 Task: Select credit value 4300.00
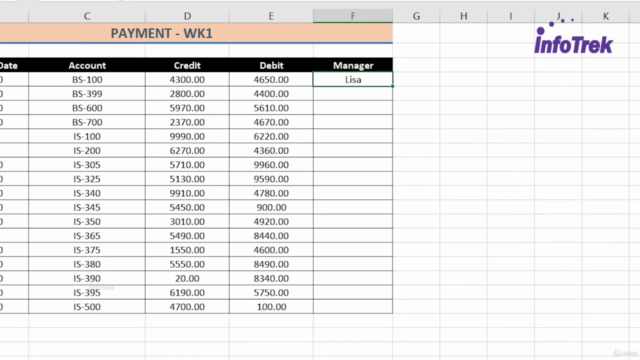pos(187,80)
